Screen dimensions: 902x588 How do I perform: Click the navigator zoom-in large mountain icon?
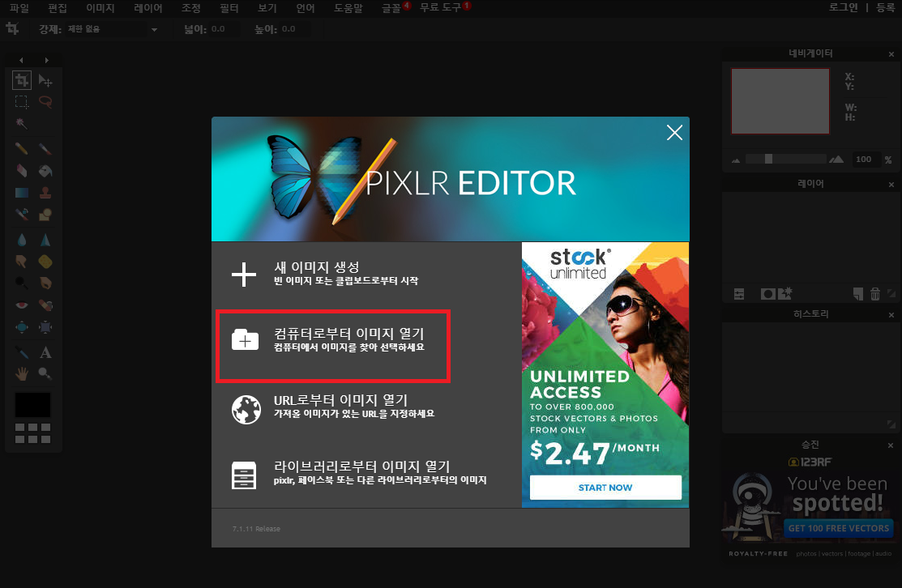[836, 160]
